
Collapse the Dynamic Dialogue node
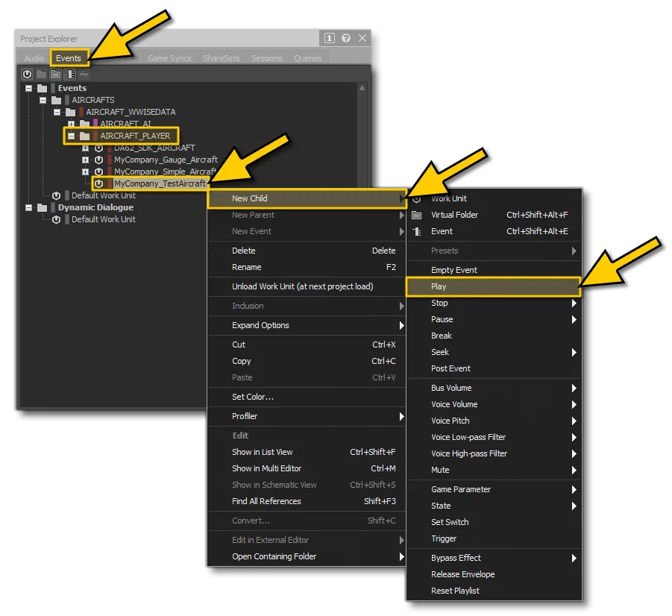click(28, 207)
